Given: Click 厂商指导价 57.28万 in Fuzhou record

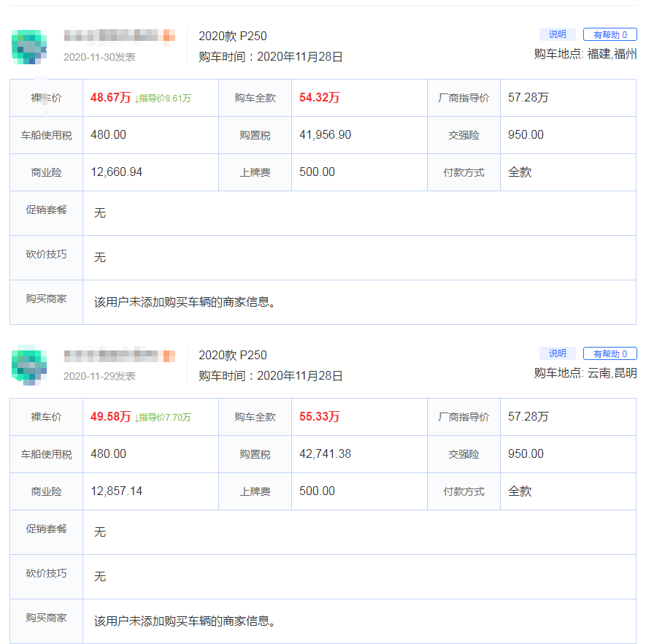Looking at the screenshot, I should (528, 98).
